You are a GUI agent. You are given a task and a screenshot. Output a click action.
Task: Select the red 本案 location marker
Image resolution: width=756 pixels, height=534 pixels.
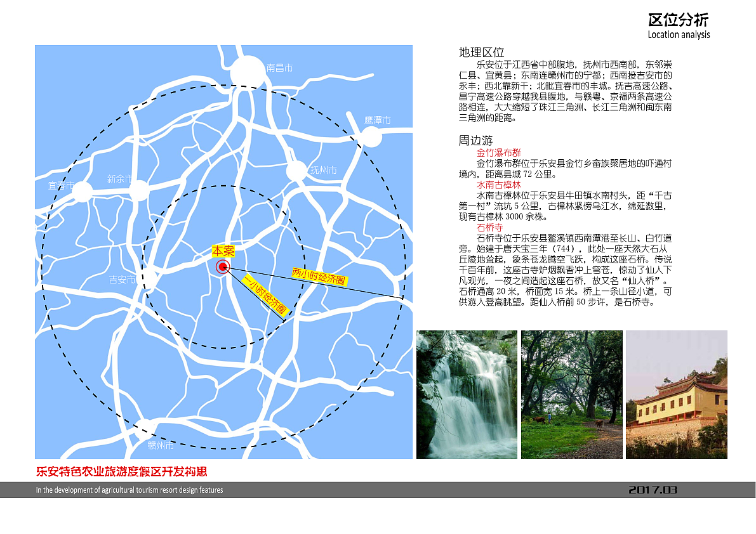point(222,266)
